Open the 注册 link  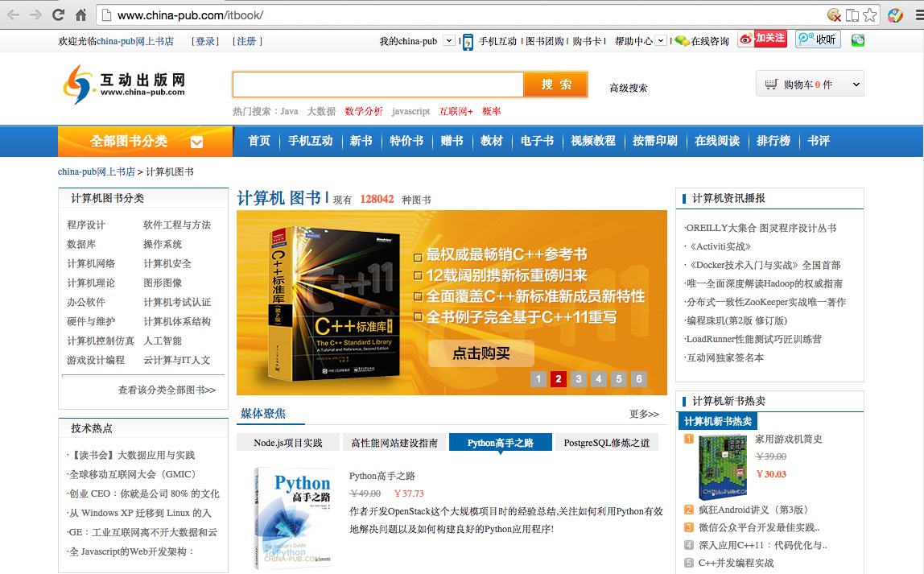coord(247,41)
